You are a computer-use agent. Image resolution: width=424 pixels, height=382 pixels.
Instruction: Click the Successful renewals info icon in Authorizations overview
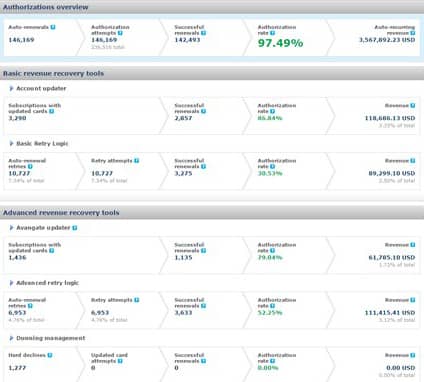pyautogui.click(x=203, y=33)
